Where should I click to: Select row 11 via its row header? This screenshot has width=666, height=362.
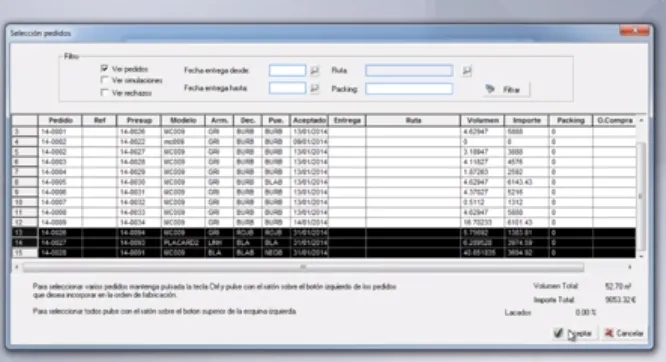25,212
